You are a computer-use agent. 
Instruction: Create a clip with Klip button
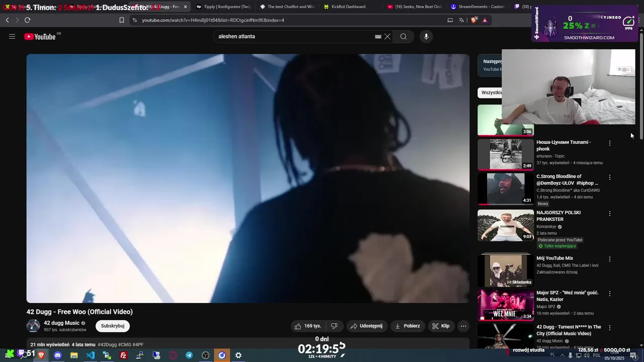tap(441, 326)
